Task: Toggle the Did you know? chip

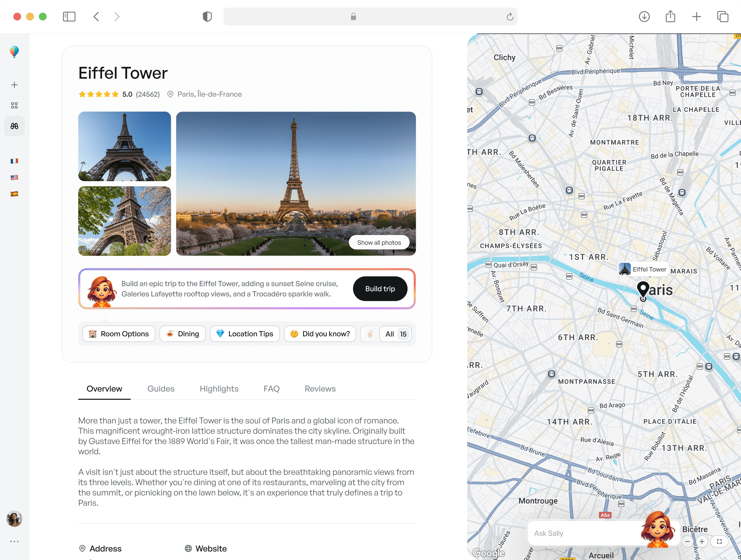Action: coord(320,334)
